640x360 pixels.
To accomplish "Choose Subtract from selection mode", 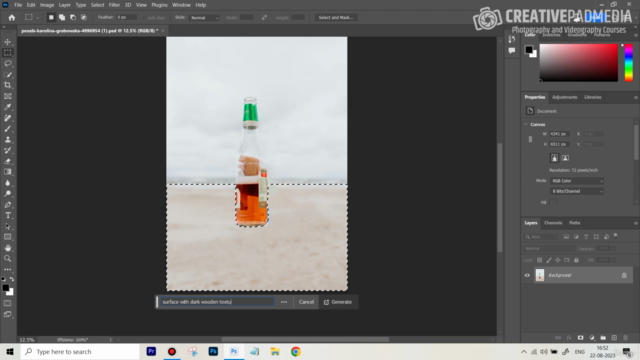I will coord(73,18).
